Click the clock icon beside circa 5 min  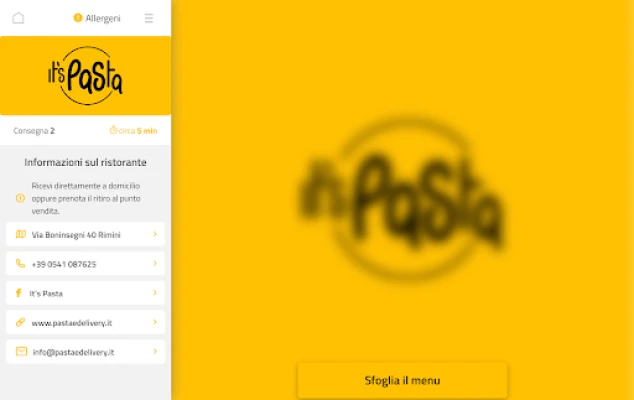click(113, 130)
